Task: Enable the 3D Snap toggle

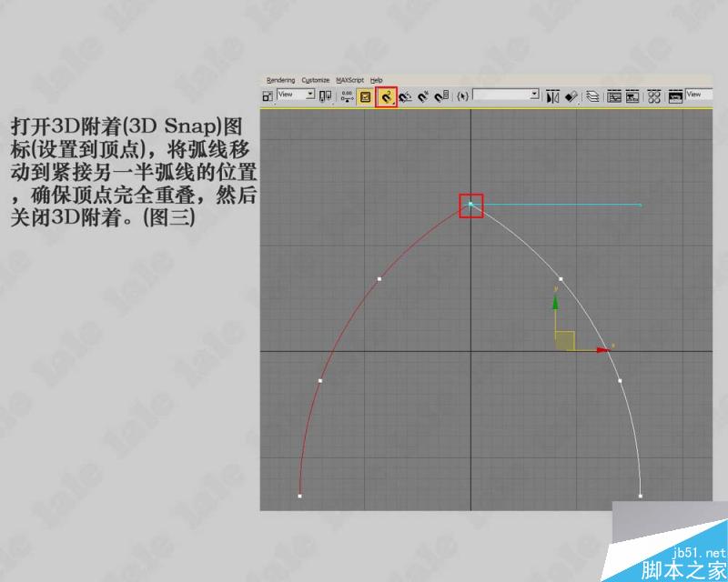Action: 387,95
